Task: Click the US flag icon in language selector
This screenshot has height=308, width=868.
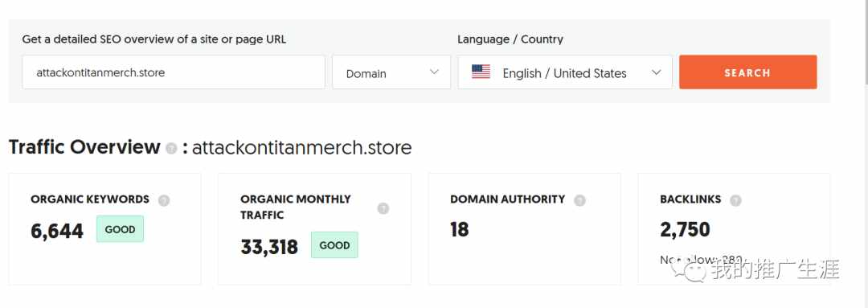Action: [x=481, y=72]
